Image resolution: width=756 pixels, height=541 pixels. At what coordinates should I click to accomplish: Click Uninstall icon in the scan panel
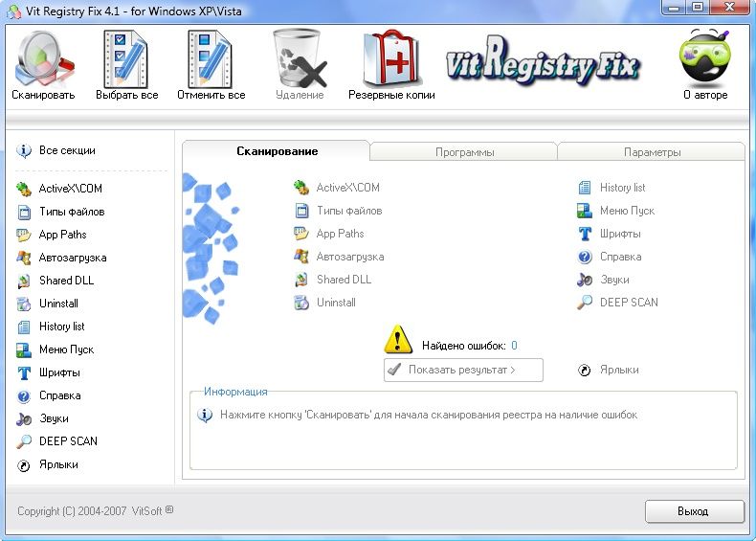point(301,303)
